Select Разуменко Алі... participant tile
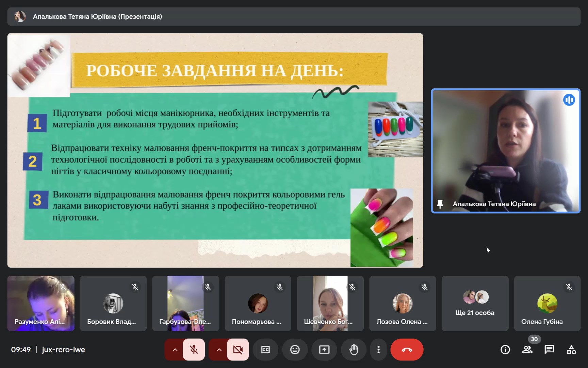This screenshot has height=368, width=588. tap(41, 303)
